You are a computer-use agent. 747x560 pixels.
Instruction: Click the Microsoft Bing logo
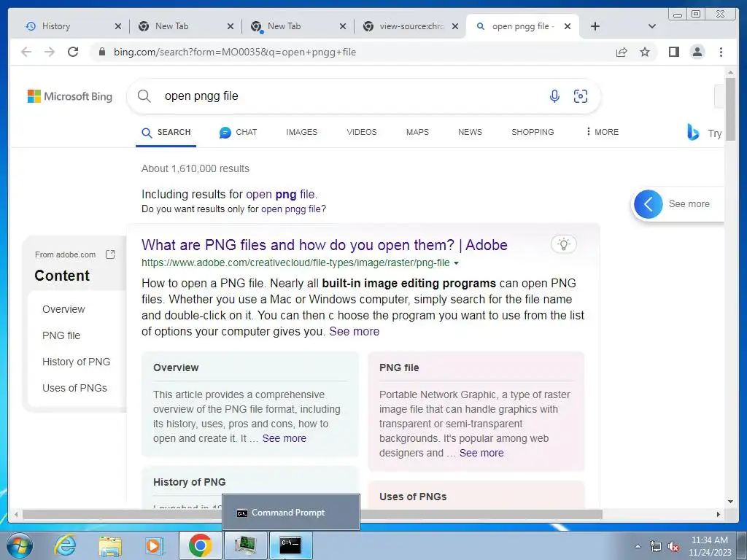(70, 96)
